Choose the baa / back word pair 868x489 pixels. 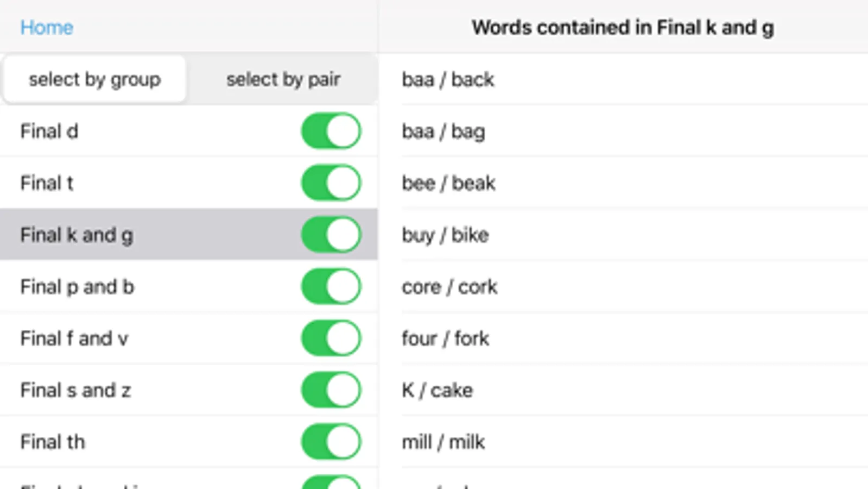448,79
